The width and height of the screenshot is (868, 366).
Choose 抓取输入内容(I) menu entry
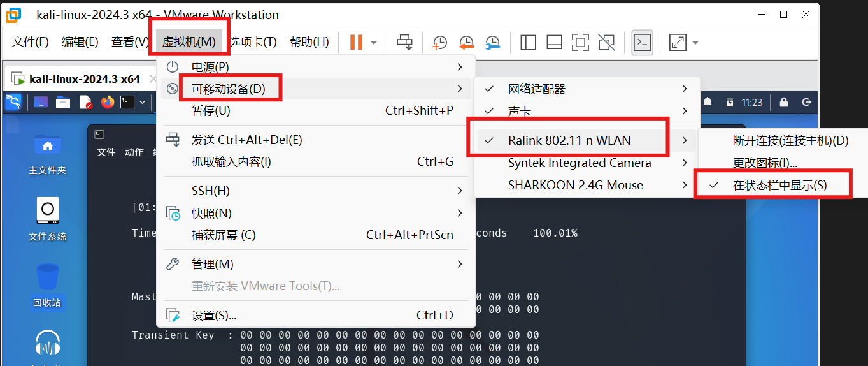pyautogui.click(x=316, y=162)
